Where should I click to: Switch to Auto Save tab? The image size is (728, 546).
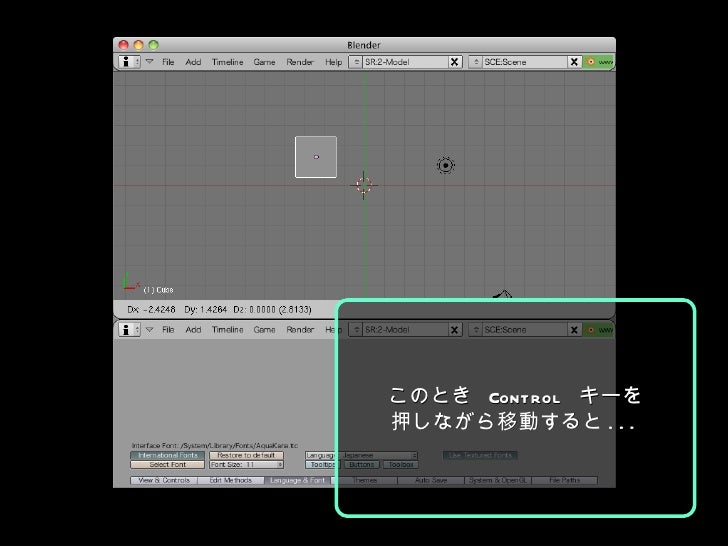pyautogui.click(x=431, y=480)
